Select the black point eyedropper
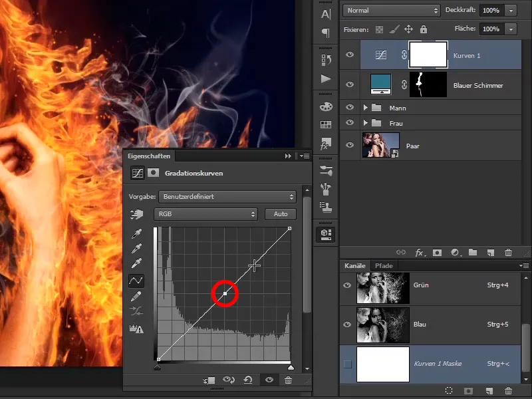The image size is (532, 399). coord(136,234)
